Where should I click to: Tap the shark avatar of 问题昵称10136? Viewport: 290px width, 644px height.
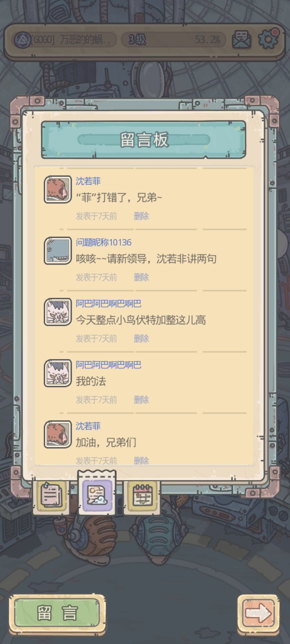pos(58,251)
